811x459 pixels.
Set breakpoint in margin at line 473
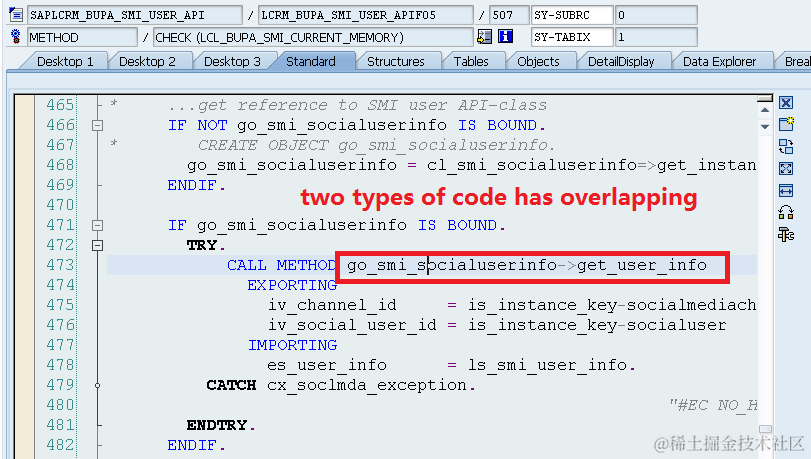tap(24, 265)
